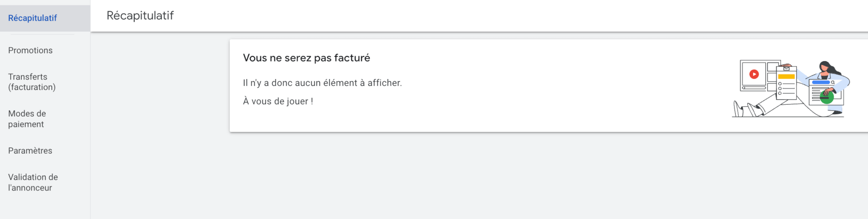868x219 pixels.
Task: Open the Récapitulatif sidebar item
Action: click(33, 18)
